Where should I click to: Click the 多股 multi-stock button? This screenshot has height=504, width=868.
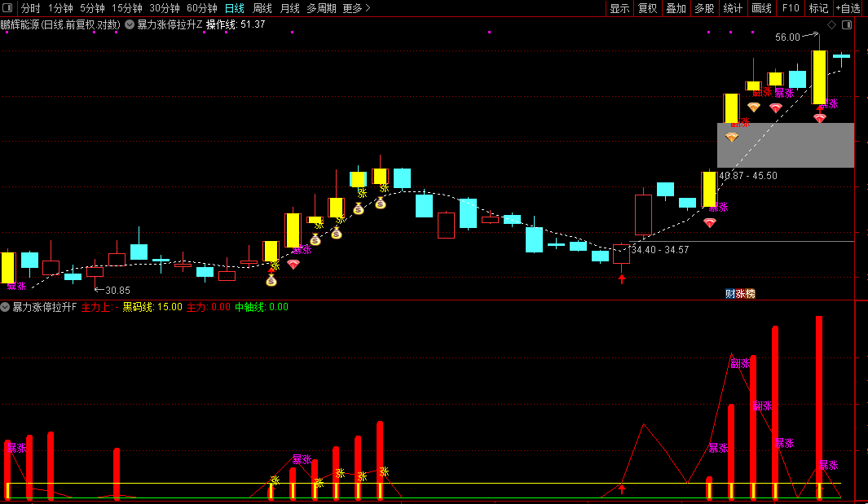click(704, 8)
